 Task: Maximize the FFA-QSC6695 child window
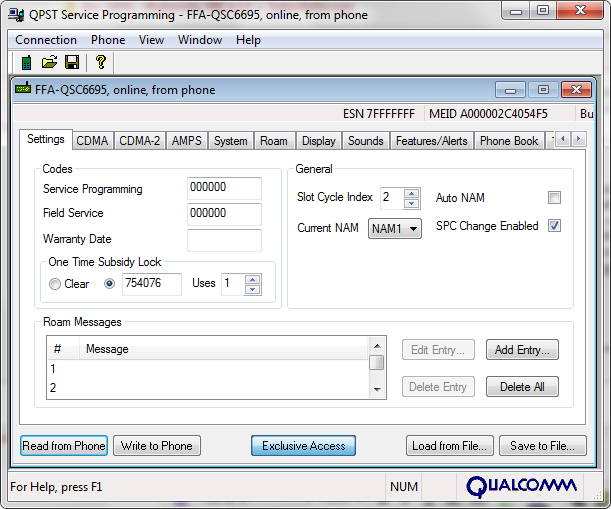[543, 90]
